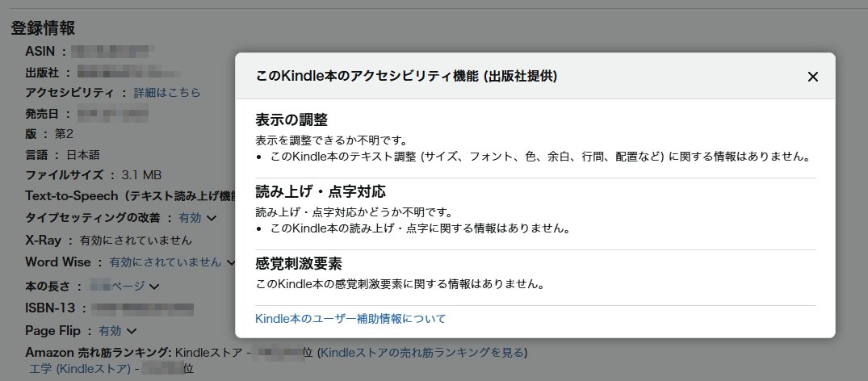868x381 pixels.
Task: Select the 表示の調整 heading
Action: (x=291, y=119)
